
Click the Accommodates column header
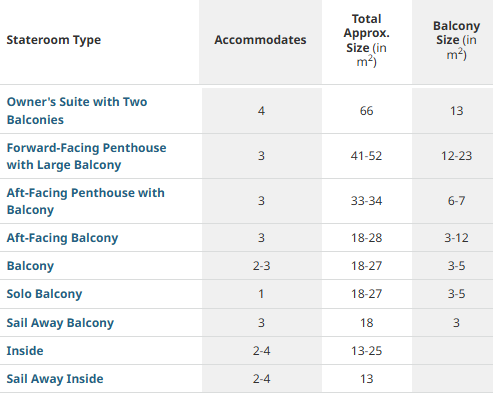tap(260, 40)
